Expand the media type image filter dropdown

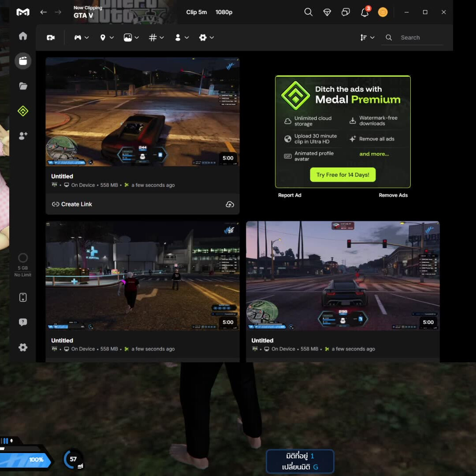(x=131, y=37)
